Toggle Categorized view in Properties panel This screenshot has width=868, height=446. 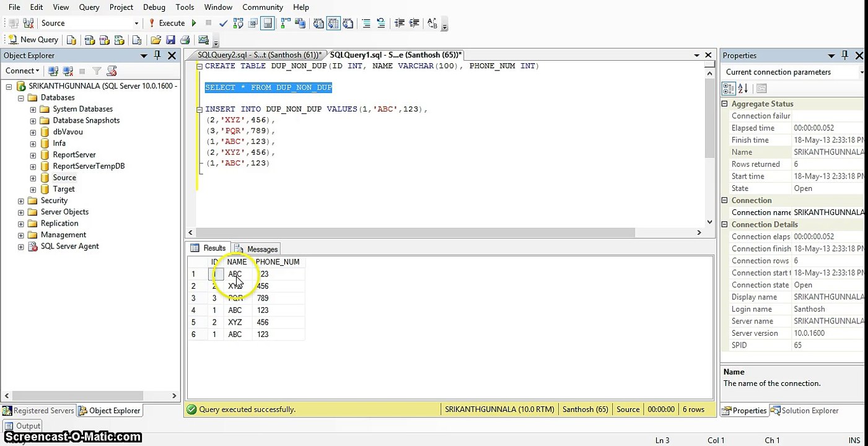coord(729,89)
